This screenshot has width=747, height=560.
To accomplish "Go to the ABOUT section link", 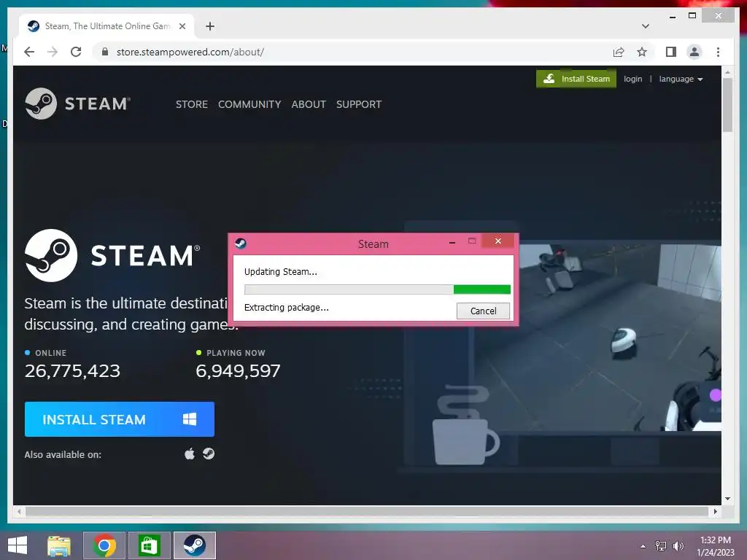I will (309, 104).
